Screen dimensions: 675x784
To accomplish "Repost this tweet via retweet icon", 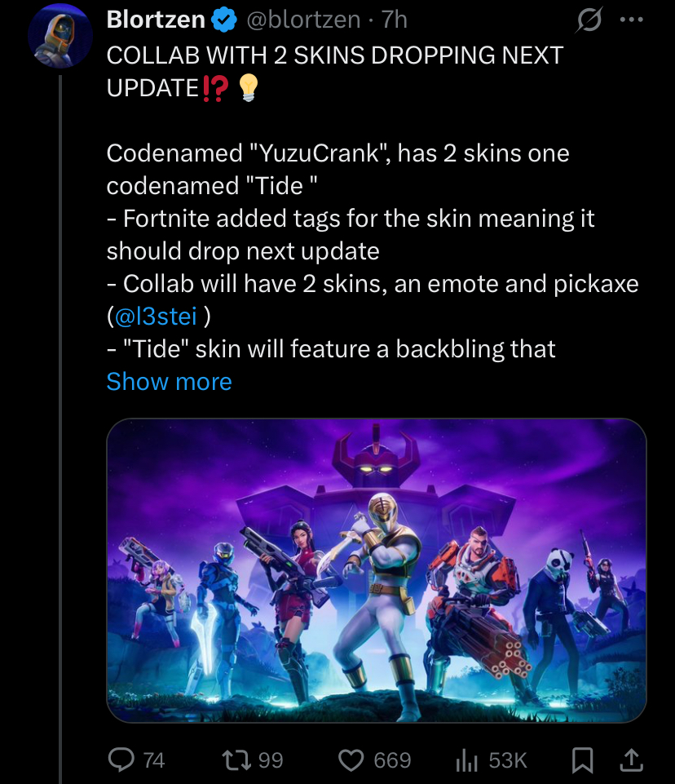I will [x=237, y=760].
